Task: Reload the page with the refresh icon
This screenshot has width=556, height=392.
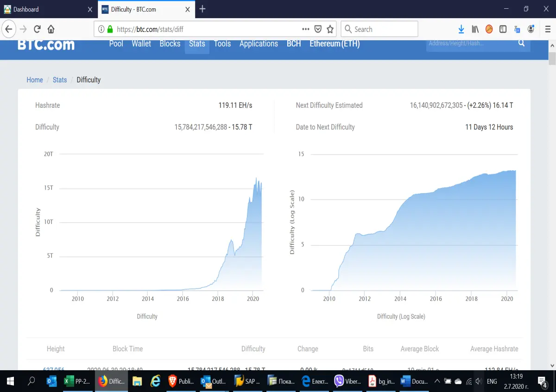Action: pos(38,29)
